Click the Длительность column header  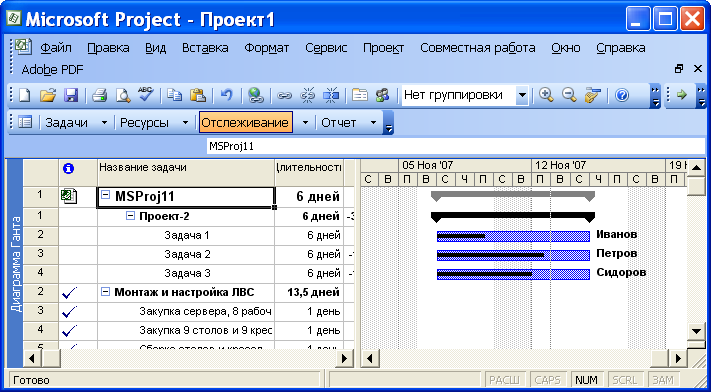pos(309,172)
